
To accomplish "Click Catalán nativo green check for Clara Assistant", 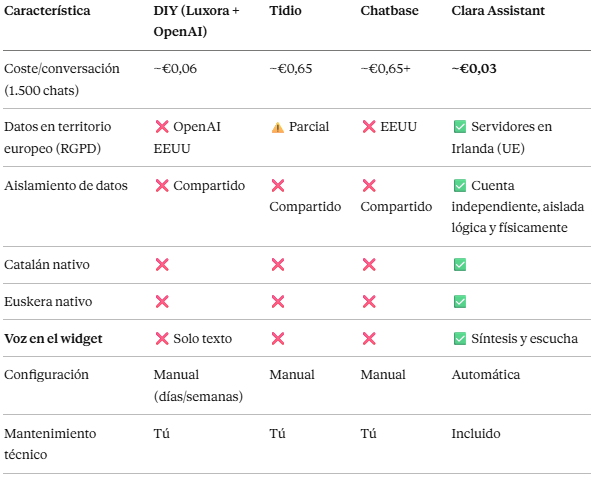I will (460, 265).
